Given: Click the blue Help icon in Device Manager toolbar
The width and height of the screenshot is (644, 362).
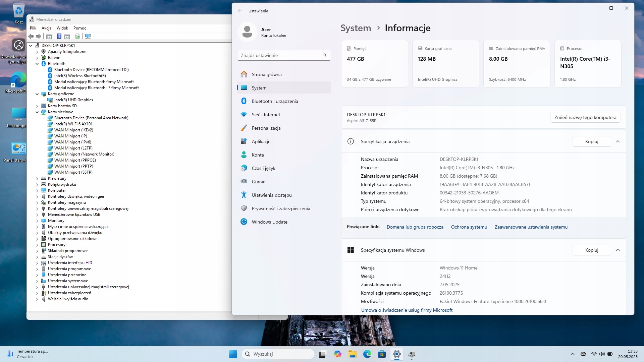Looking at the screenshot, I should click(x=59, y=36).
